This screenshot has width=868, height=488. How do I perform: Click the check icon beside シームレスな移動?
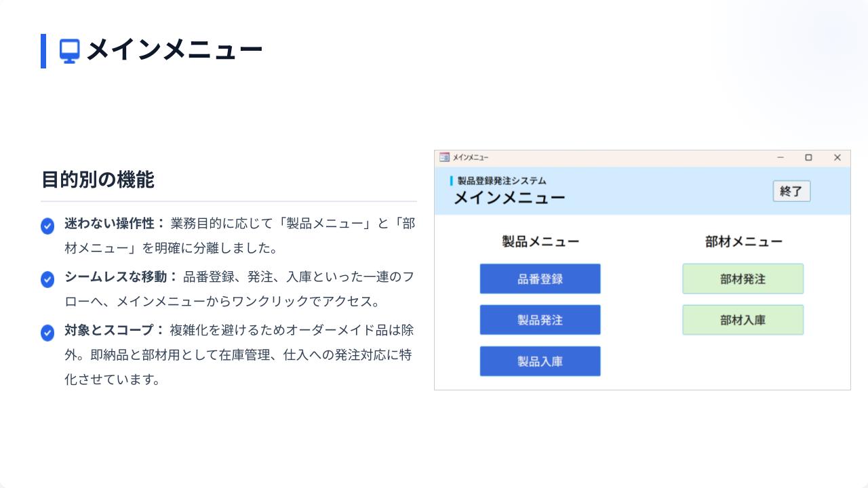pos(47,279)
